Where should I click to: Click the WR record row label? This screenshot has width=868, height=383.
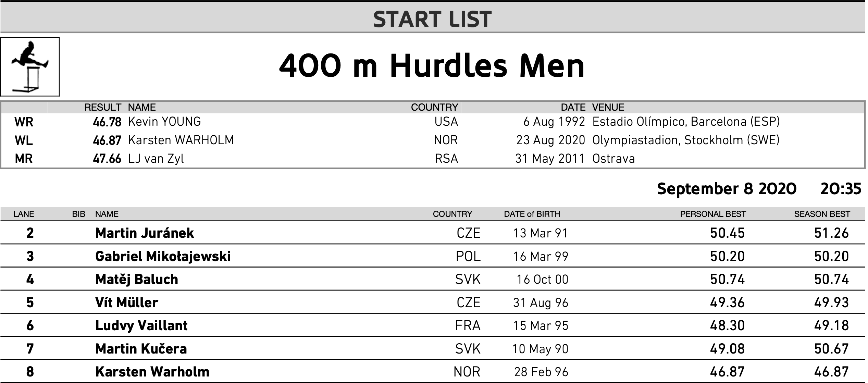(x=24, y=122)
